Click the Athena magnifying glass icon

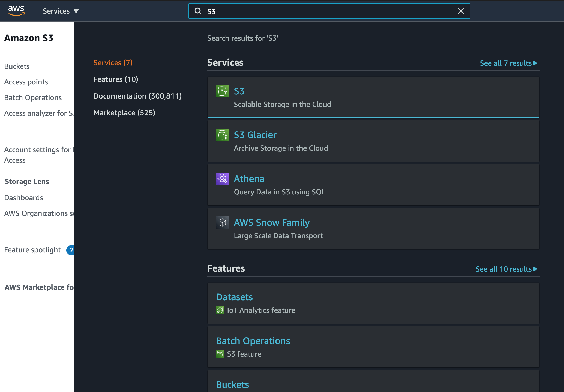[222, 179]
